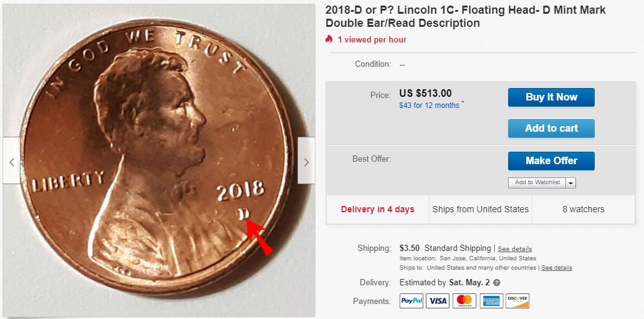
Task: Click the listing title text
Action: pyautogui.click(x=466, y=16)
